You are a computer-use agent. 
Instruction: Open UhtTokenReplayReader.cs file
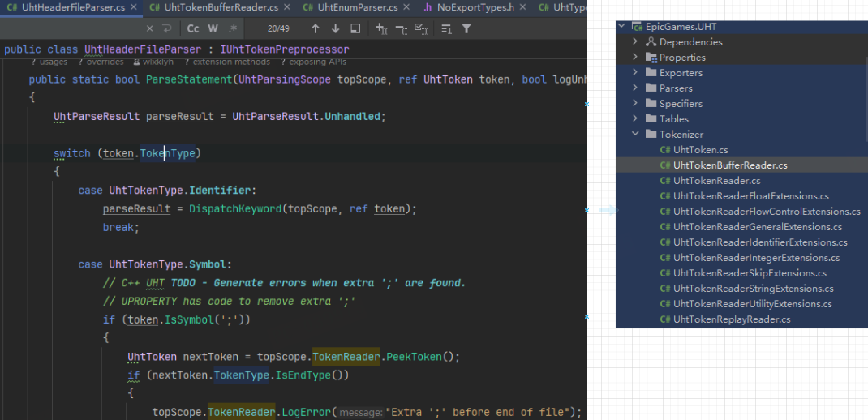pos(731,319)
